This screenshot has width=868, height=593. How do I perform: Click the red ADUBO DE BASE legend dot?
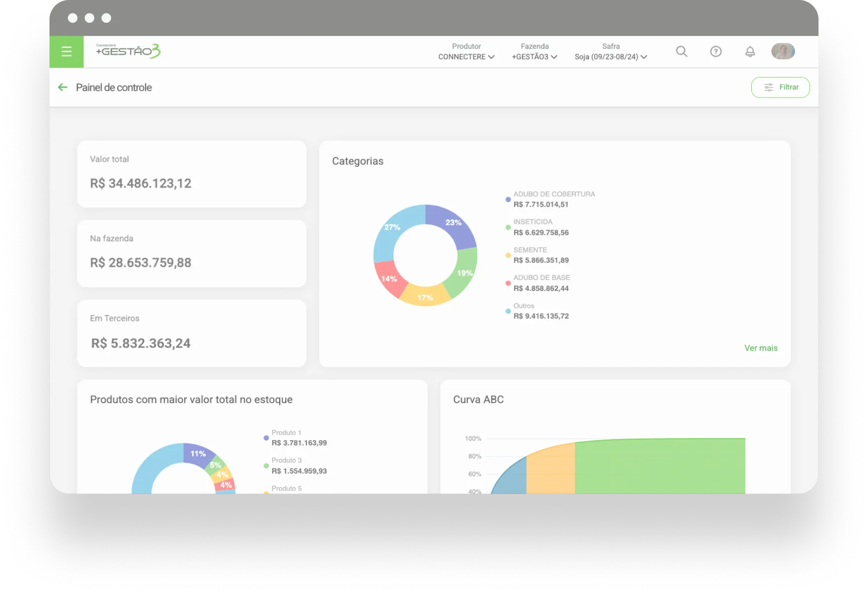tap(508, 283)
